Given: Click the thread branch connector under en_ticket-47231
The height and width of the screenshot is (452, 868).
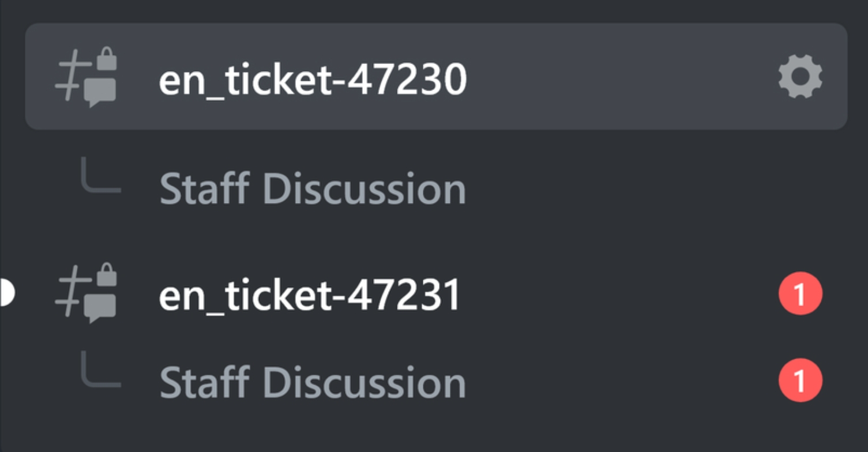Looking at the screenshot, I should pyautogui.click(x=101, y=369).
